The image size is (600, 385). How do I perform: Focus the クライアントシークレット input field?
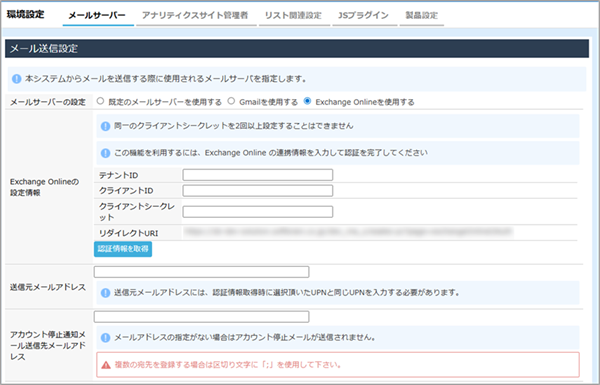point(258,212)
